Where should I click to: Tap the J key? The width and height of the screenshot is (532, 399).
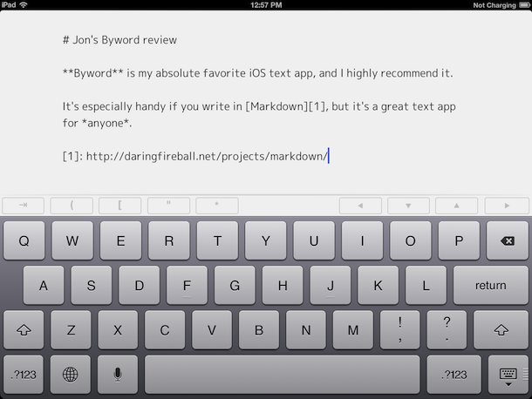(x=331, y=285)
